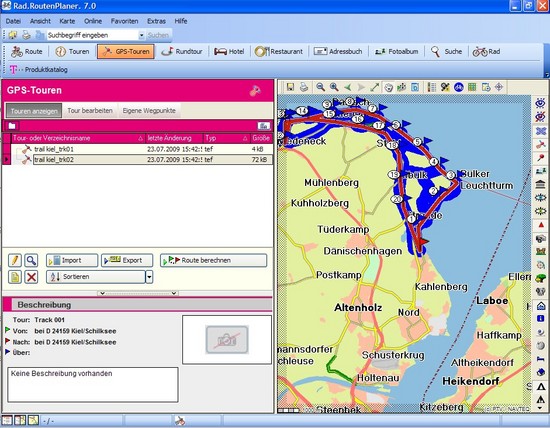Open the Favoriten menu
550x428 pixels.
point(125,21)
